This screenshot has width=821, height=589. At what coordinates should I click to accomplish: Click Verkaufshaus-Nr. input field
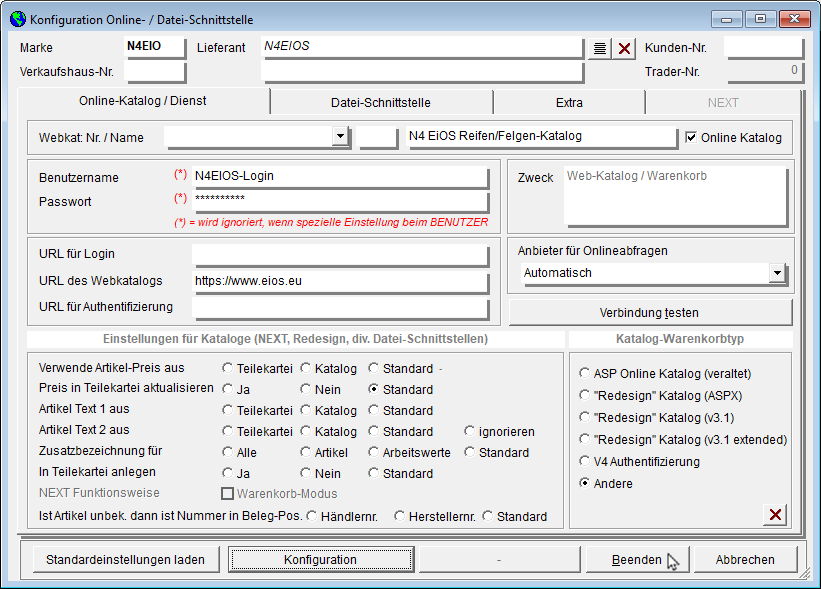click(x=155, y=72)
